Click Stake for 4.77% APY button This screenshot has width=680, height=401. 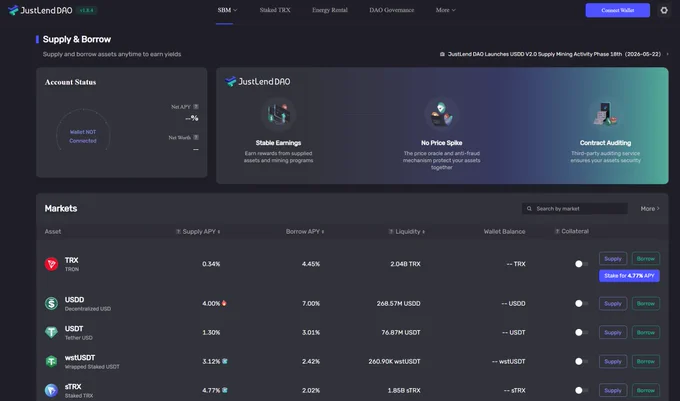[629, 276]
